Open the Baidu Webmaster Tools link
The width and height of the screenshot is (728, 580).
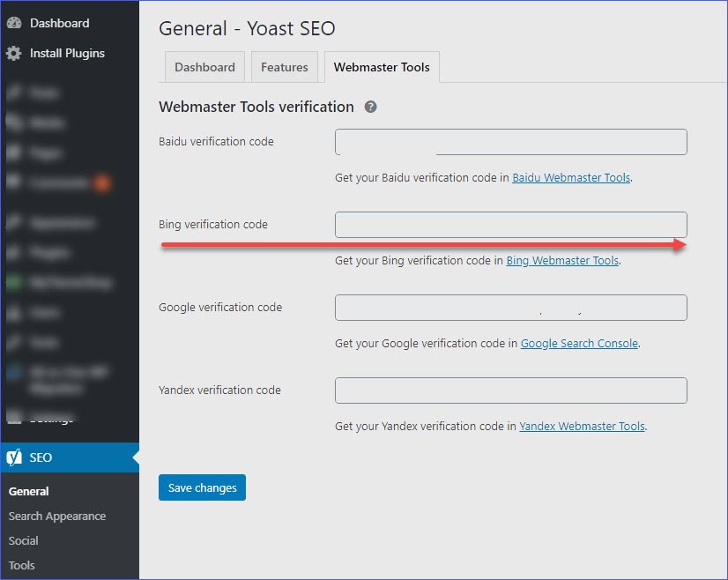[x=570, y=177]
